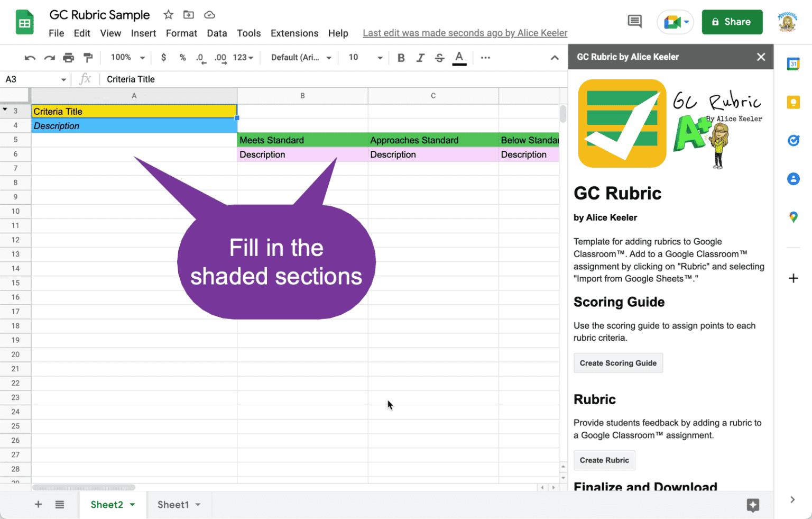Viewport: 812px width, 519px height.
Task: Switch to the Sheet1 tab
Action: (x=173, y=505)
